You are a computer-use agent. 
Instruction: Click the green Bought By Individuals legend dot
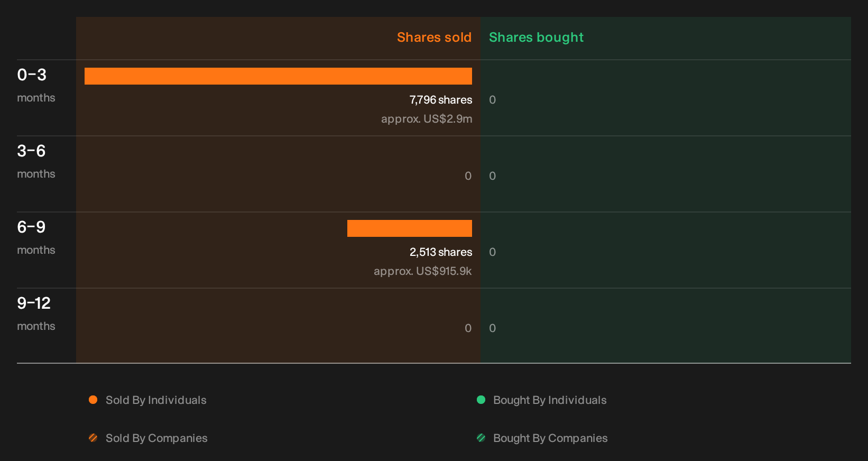click(481, 400)
